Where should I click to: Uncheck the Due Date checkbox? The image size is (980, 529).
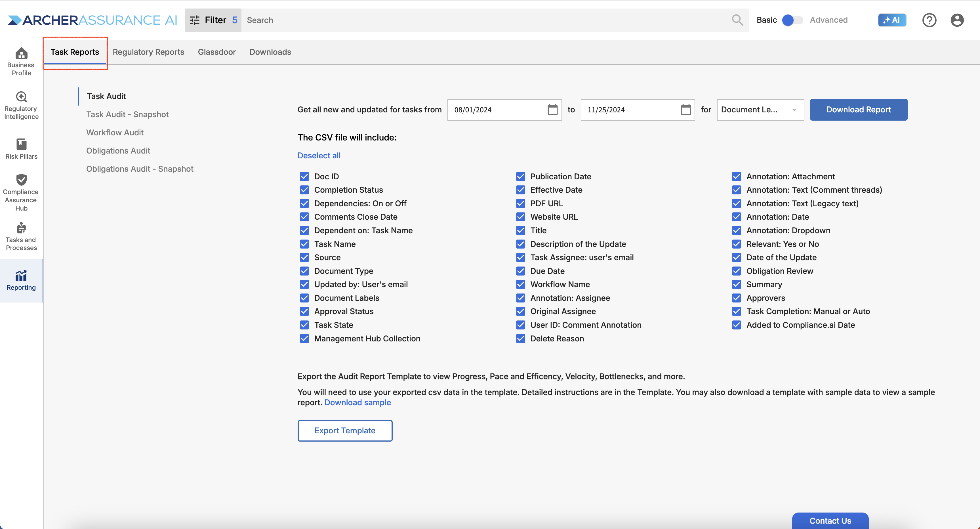pyautogui.click(x=520, y=271)
